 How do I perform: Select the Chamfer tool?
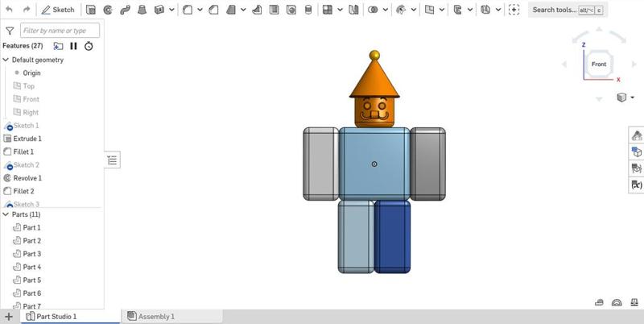point(213,10)
